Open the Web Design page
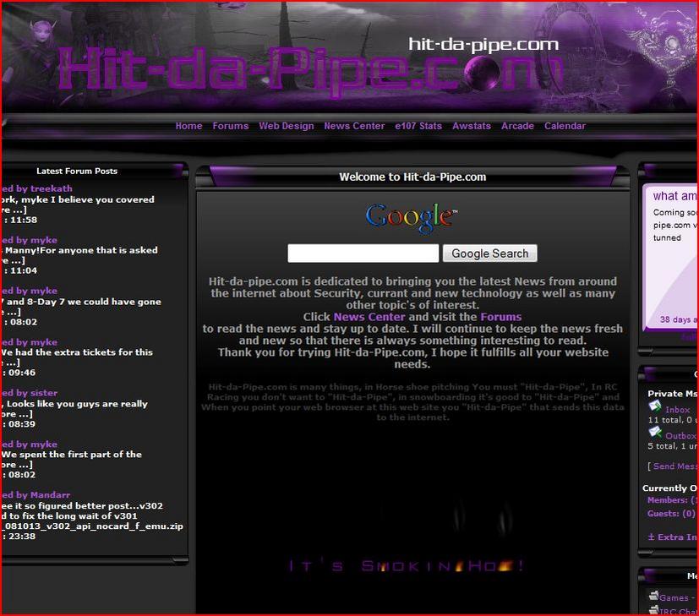 (286, 126)
